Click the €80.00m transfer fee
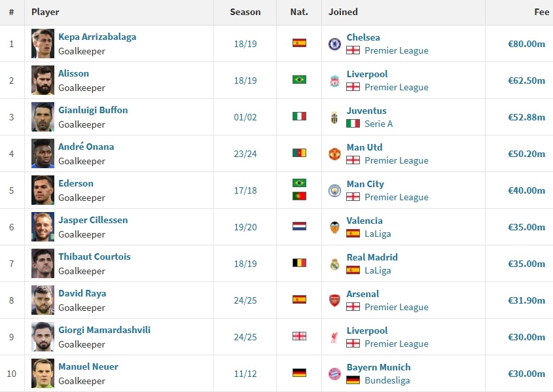This screenshot has width=553, height=392. (x=526, y=44)
